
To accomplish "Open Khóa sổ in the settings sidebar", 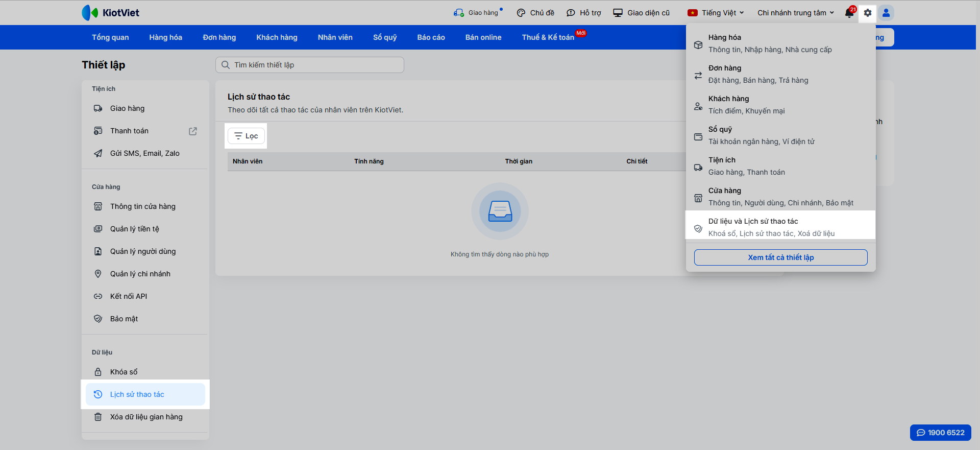I will pyautogui.click(x=145, y=372).
